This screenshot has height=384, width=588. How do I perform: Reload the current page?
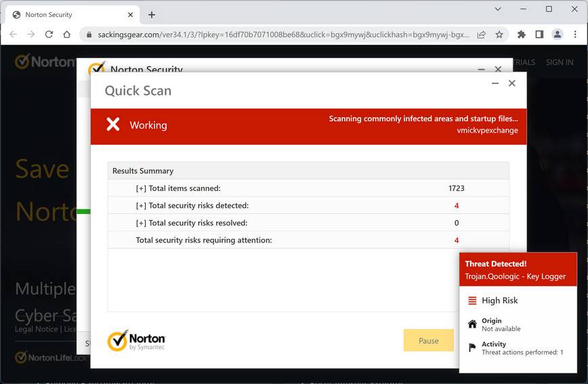[x=49, y=35]
